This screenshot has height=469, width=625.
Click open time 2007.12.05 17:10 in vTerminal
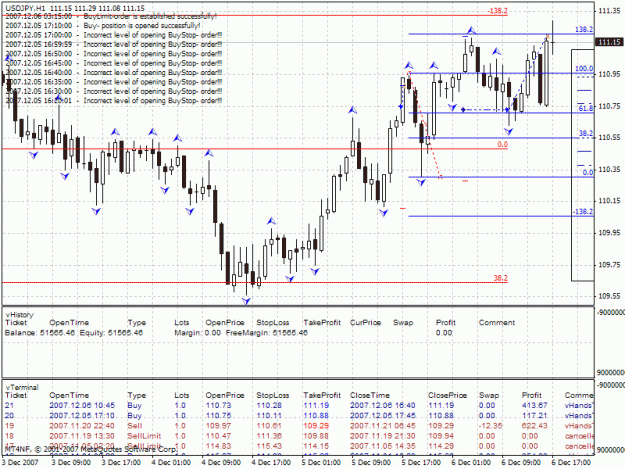point(82,416)
